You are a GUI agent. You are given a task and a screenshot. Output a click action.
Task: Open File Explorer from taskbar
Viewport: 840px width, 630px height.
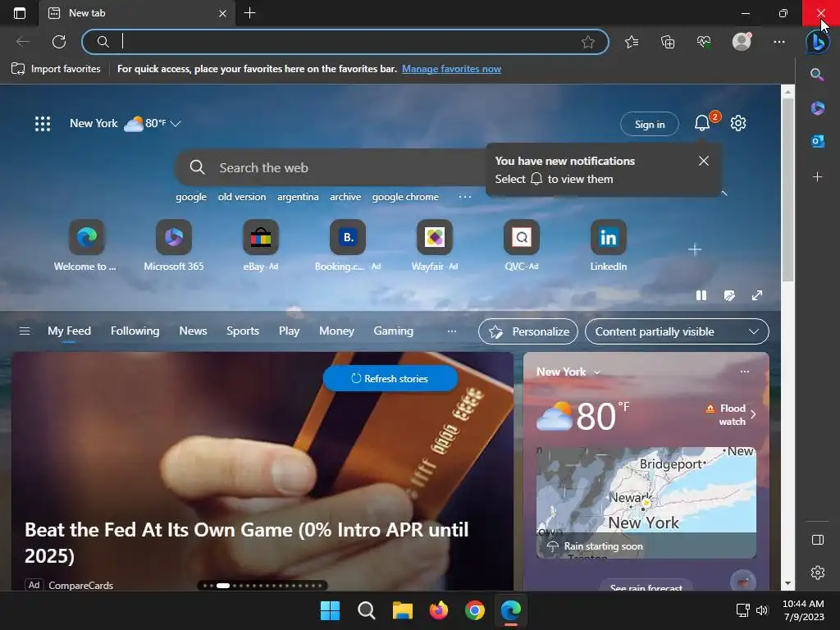(402, 610)
